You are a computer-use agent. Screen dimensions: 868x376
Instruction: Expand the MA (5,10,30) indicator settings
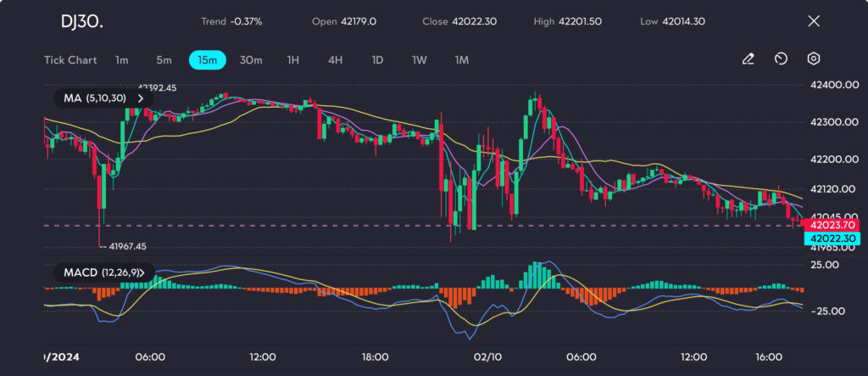point(103,98)
